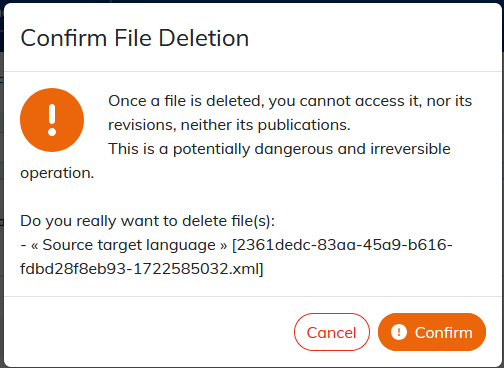Screen dimensions: 504x368
Task: Click the "Confirm" label on the orange button
Action: click(444, 333)
